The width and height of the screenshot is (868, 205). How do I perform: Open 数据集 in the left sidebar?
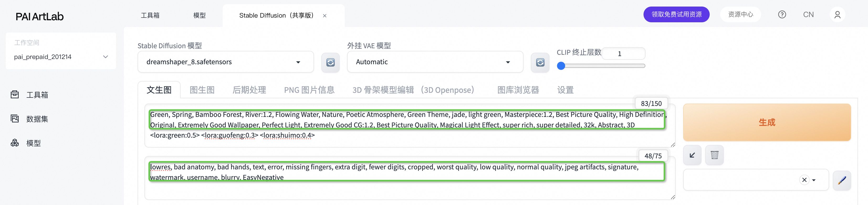(37, 119)
